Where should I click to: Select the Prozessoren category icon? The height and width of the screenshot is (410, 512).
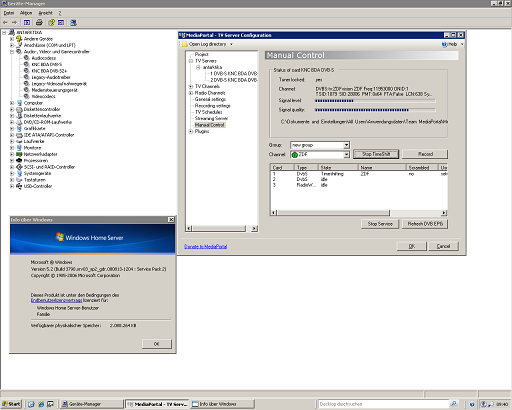(x=19, y=161)
